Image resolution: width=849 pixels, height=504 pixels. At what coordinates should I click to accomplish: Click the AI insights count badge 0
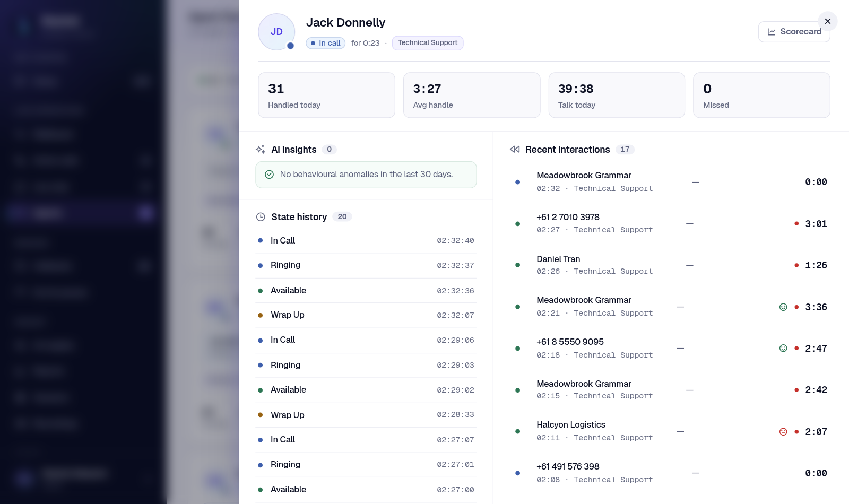tap(330, 150)
